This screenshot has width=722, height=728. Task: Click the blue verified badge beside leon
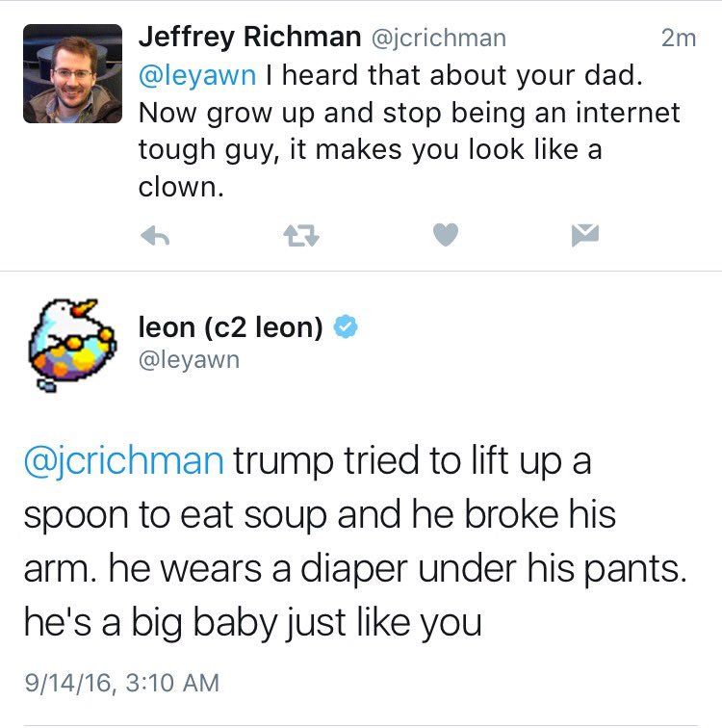click(x=346, y=327)
